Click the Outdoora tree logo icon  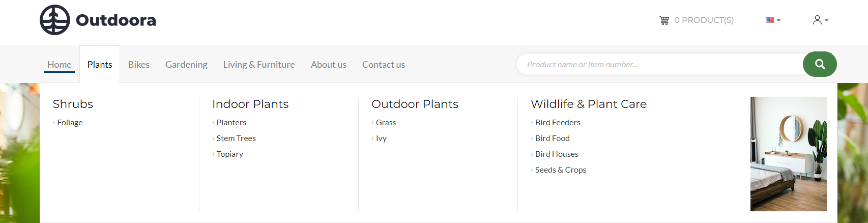[55, 20]
